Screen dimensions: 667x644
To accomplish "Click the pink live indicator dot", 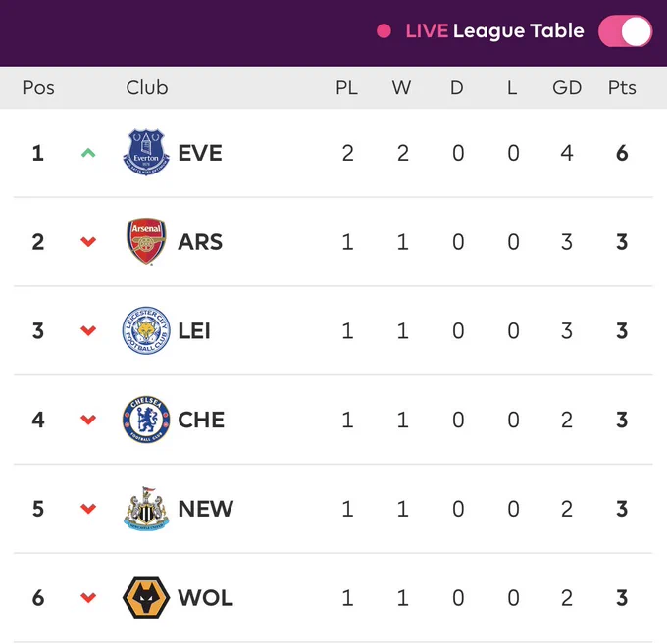I will 384,31.
